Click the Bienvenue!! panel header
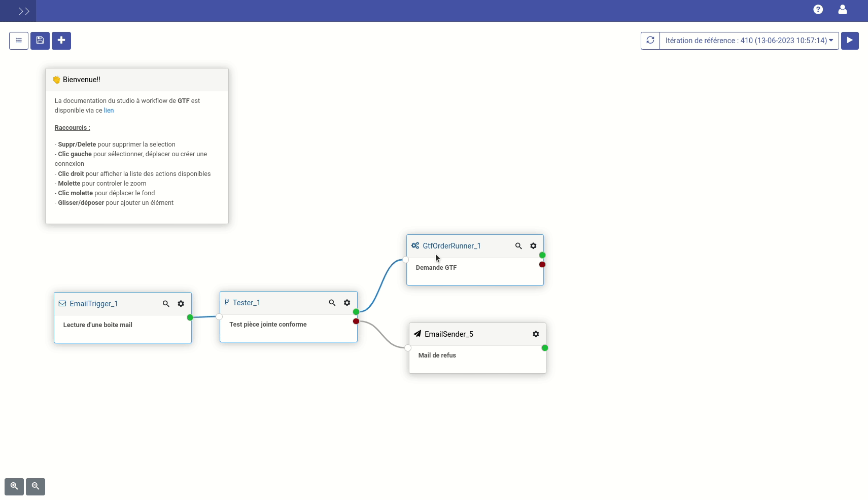This screenshot has height=500, width=868. (137, 80)
